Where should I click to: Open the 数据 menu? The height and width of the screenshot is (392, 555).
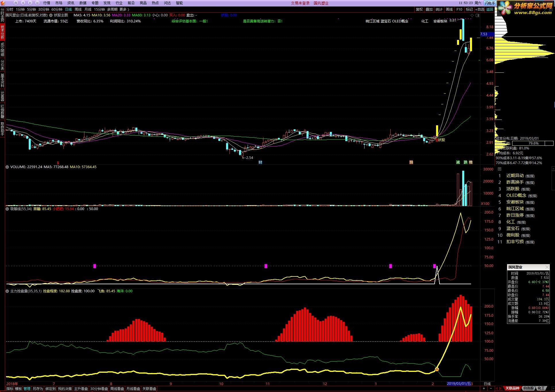point(83,3)
